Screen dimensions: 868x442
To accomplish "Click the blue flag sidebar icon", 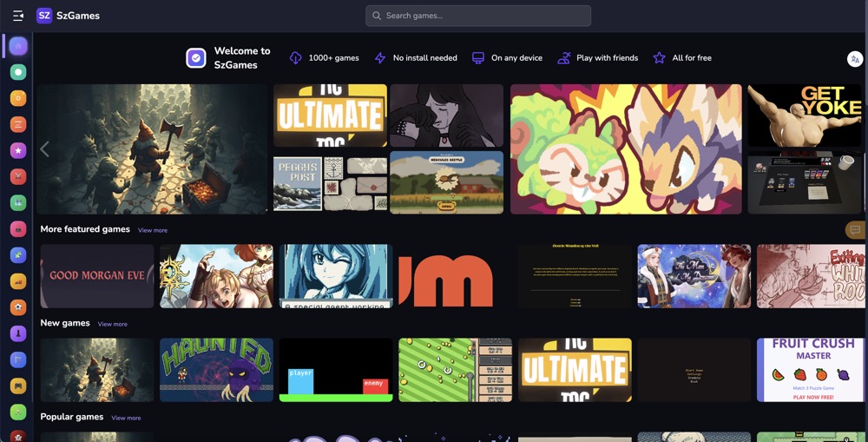I will [x=18, y=360].
